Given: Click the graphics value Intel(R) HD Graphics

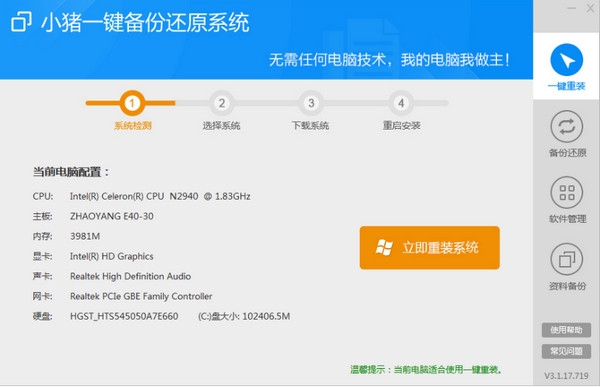Looking at the screenshot, I should [x=111, y=256].
